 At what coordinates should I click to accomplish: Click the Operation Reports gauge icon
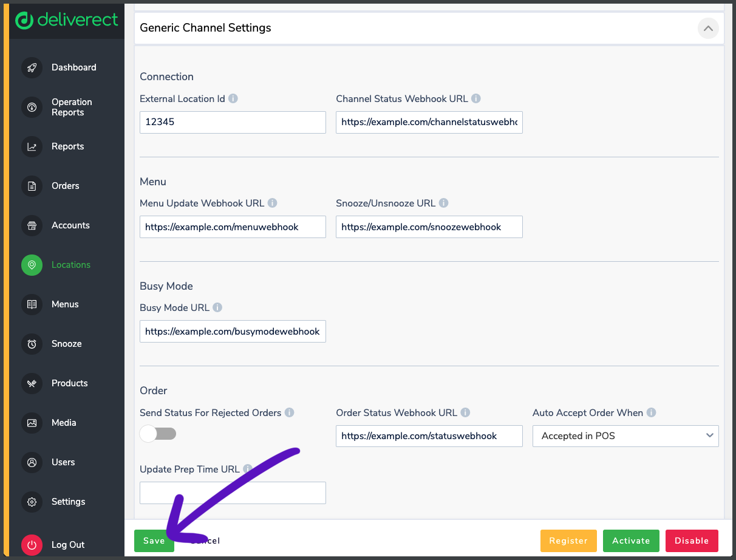click(x=32, y=107)
